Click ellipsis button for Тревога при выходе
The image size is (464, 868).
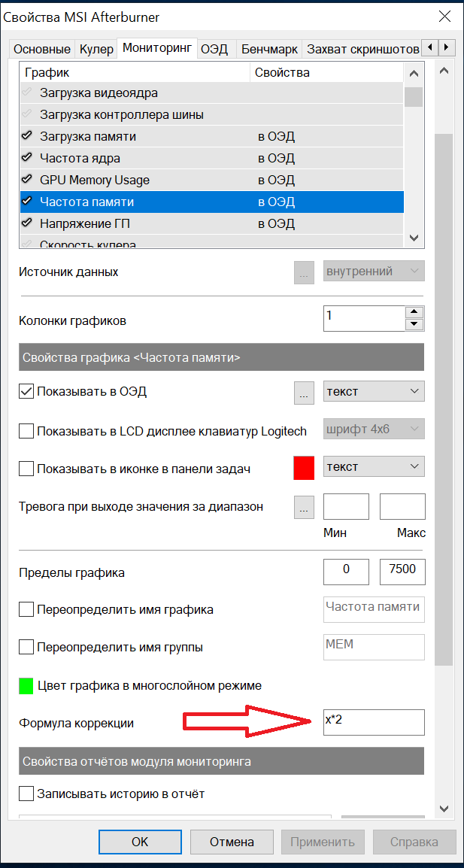(303, 507)
